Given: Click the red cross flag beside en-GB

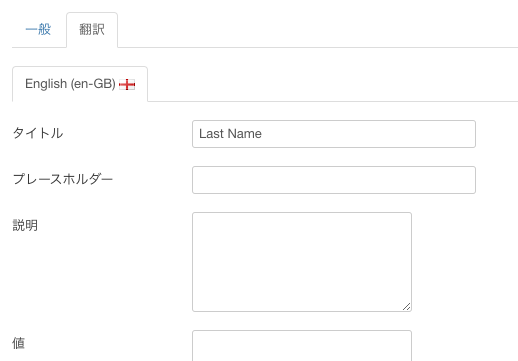Looking at the screenshot, I should [x=127, y=85].
